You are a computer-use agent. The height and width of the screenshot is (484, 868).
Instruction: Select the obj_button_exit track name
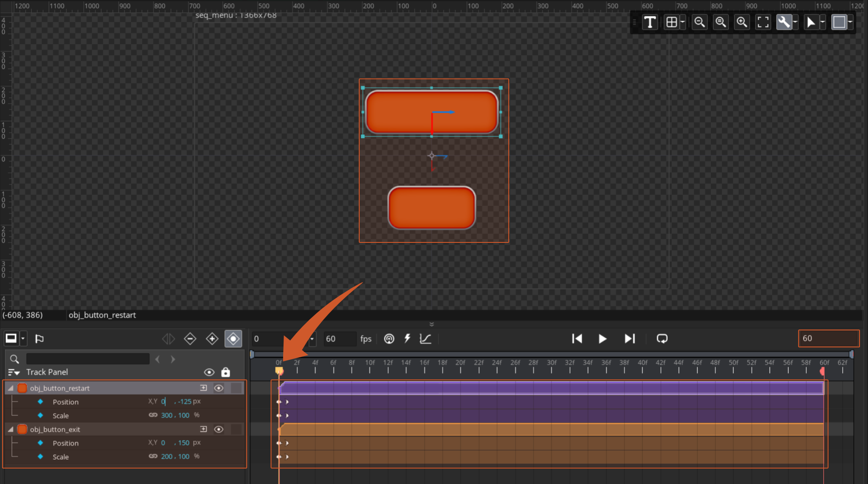(55, 429)
